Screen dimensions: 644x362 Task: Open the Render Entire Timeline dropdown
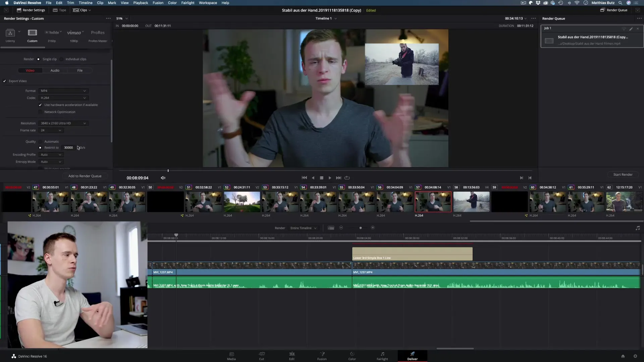click(303, 228)
